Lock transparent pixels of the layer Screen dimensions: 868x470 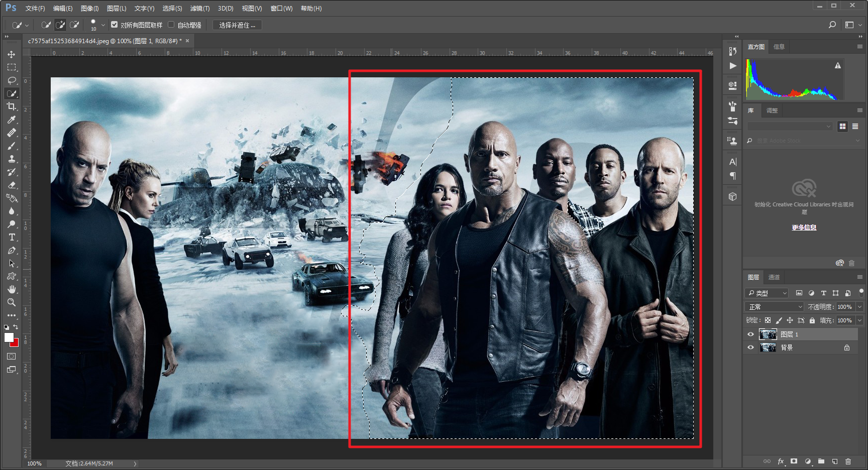768,320
